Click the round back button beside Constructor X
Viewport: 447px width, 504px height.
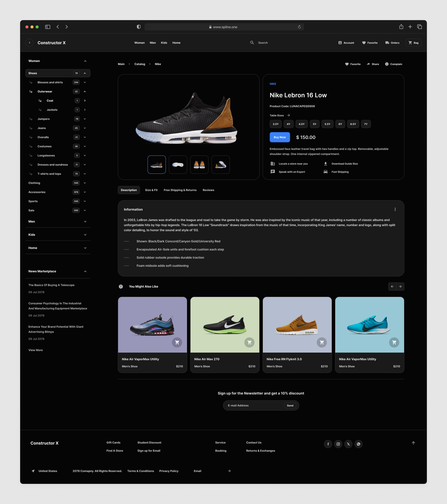[x=29, y=43]
